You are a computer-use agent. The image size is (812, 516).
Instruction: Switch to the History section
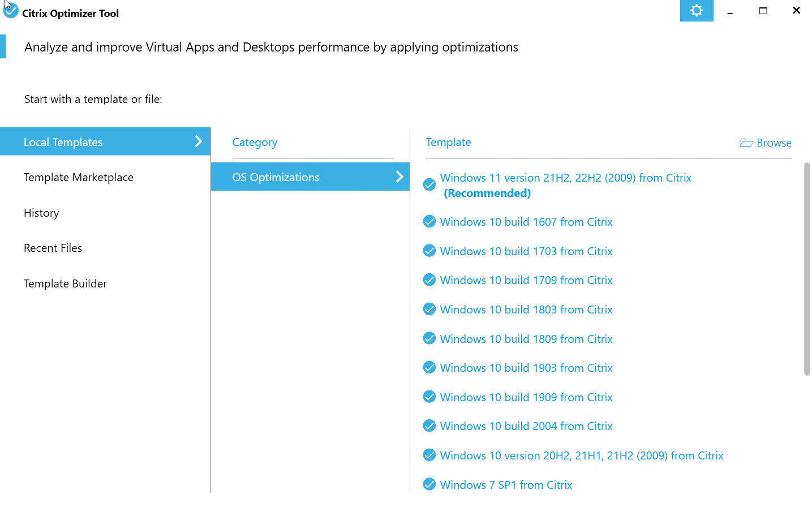pos(41,213)
